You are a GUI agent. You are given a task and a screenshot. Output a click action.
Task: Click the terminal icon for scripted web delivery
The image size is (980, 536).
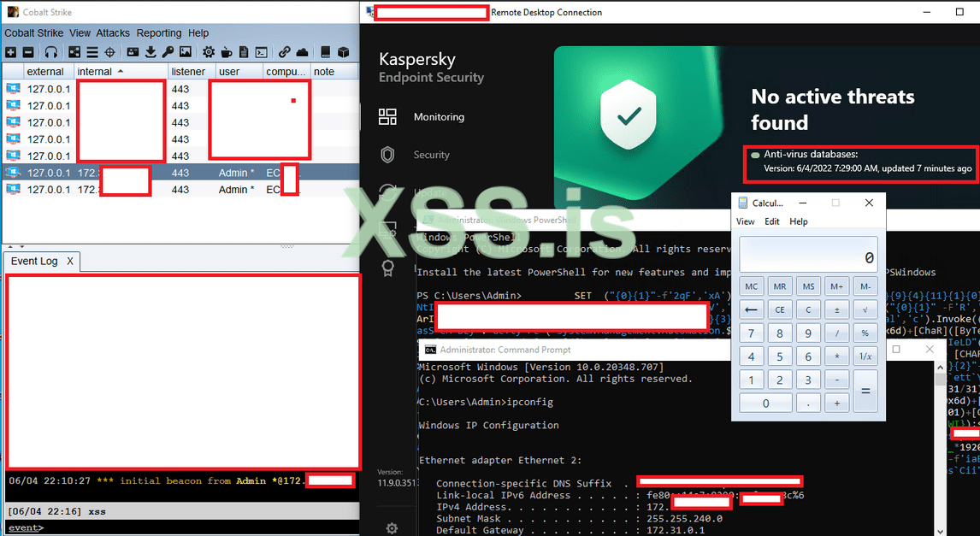262,52
